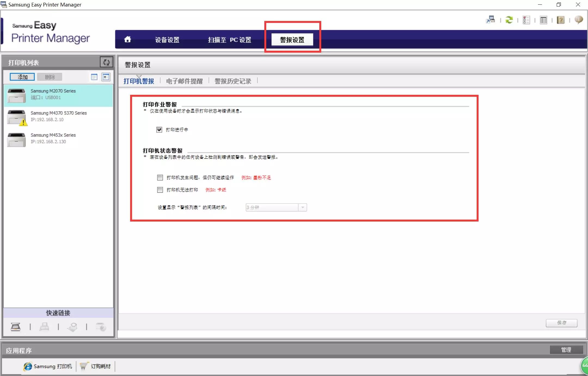This screenshot has height=376, width=588.
Task: Click the 端口: USB001 port text
Action: coord(46,98)
